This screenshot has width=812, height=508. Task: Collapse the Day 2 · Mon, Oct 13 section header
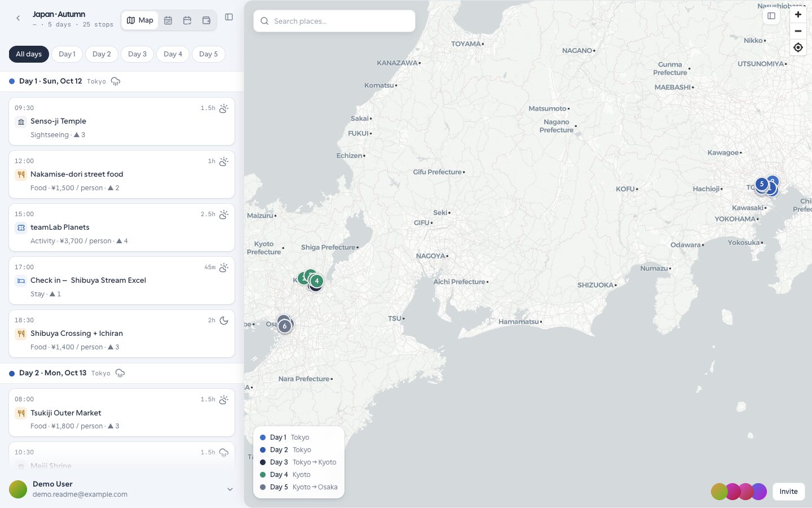click(x=122, y=373)
